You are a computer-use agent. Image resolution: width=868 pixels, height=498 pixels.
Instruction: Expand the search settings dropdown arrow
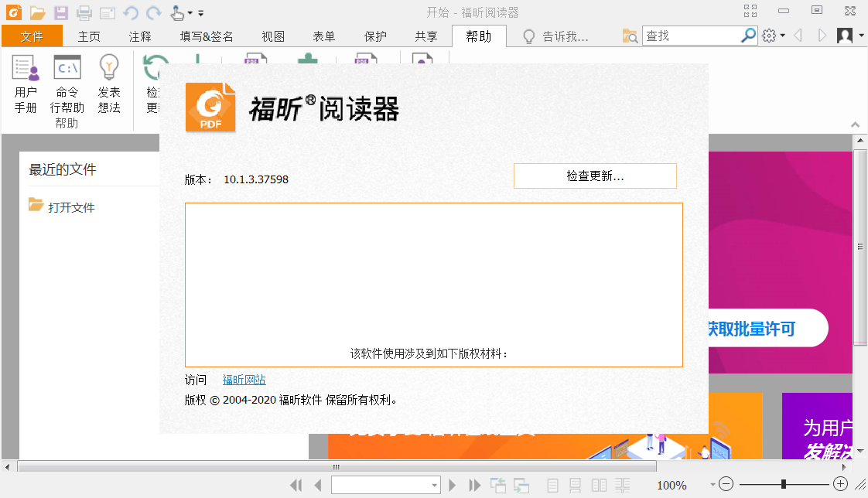[x=783, y=36]
